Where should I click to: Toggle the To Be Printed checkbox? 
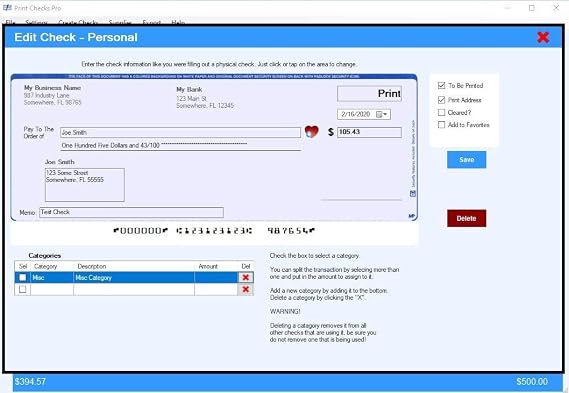point(441,86)
